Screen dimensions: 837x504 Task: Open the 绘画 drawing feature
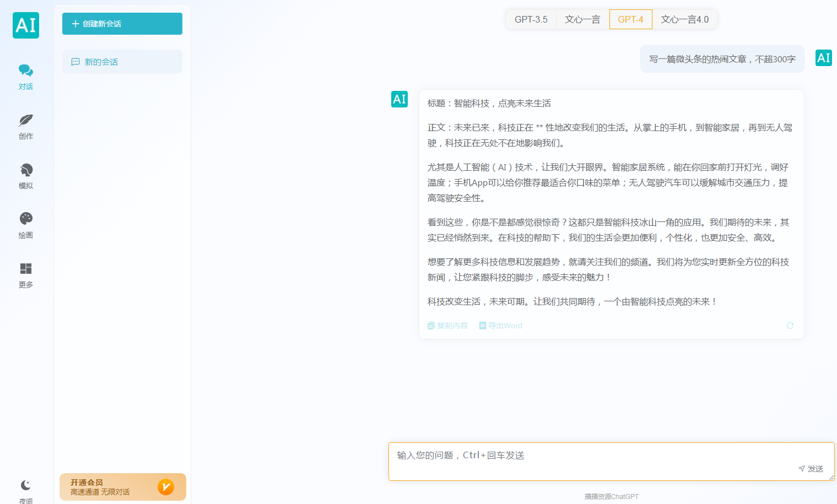[x=25, y=225]
